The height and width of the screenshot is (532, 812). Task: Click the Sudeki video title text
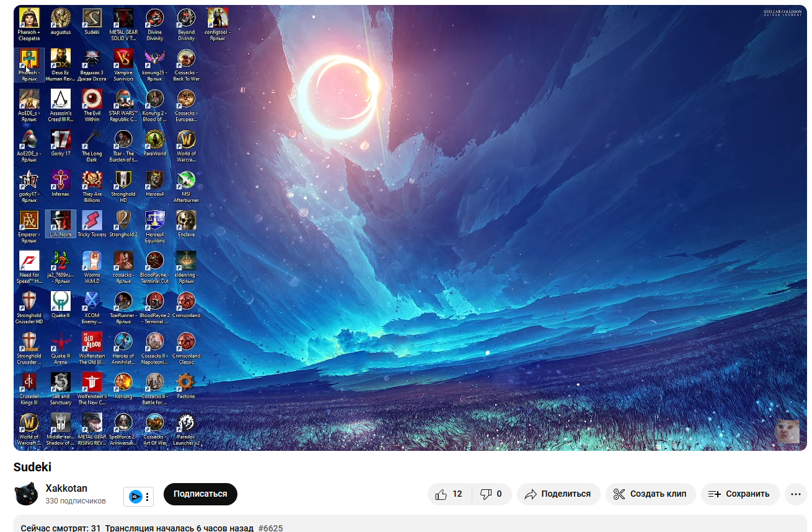(x=32, y=468)
